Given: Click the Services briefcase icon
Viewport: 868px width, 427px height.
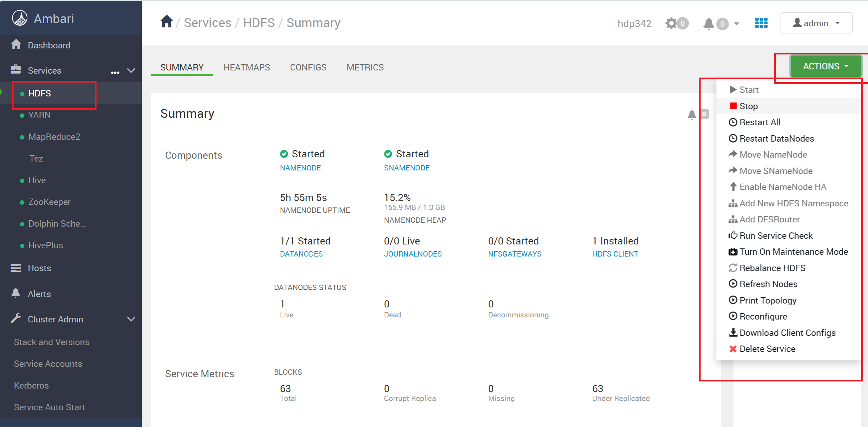Looking at the screenshot, I should tap(16, 69).
